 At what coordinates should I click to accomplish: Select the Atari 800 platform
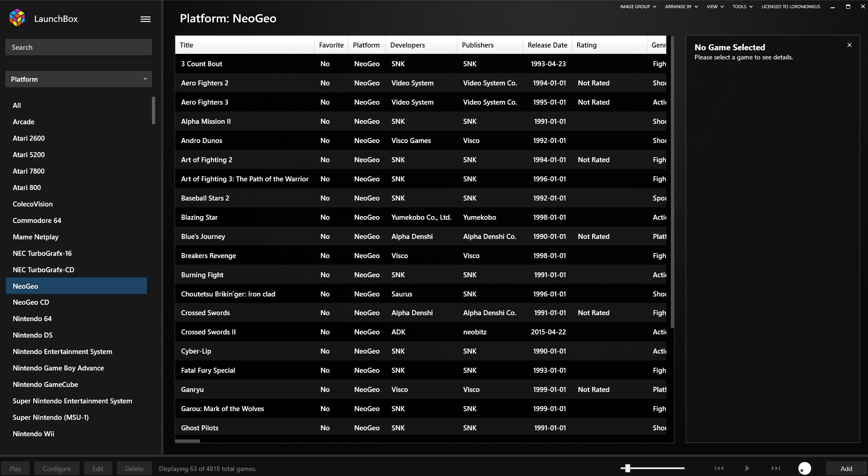76,187
